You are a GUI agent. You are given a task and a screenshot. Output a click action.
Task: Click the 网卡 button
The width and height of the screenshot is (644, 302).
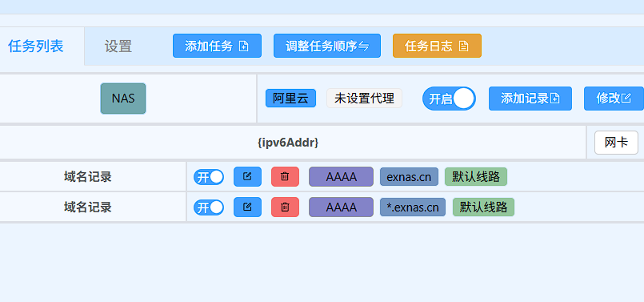pos(616,143)
